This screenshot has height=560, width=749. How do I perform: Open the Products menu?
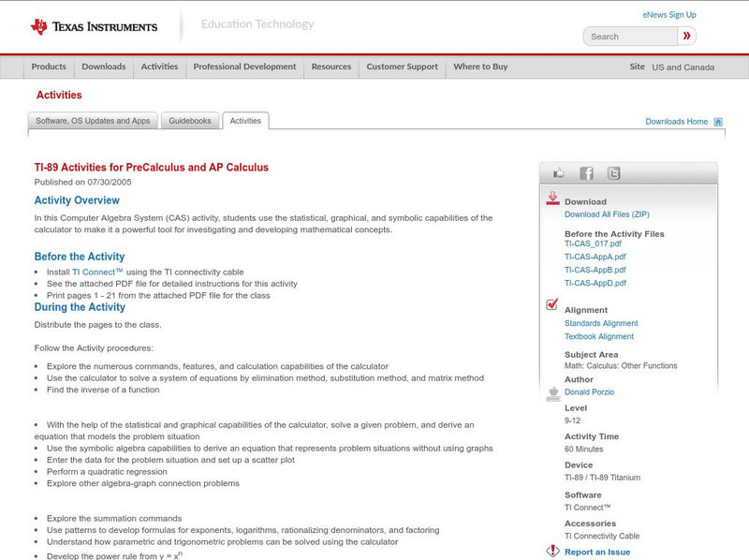49,66
